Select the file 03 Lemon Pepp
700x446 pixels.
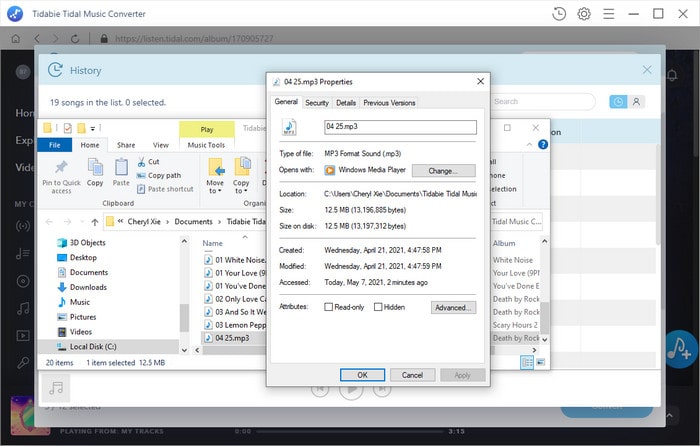pos(235,325)
